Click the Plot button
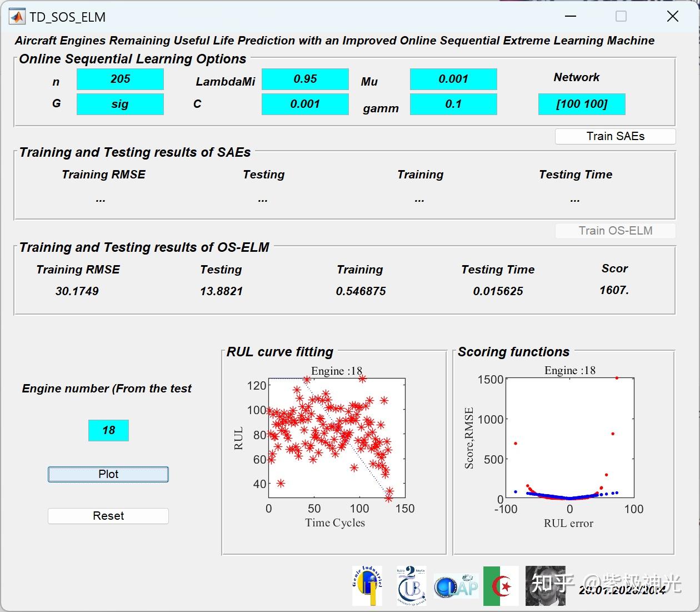Image resolution: width=700 pixels, height=612 pixels. tap(108, 474)
